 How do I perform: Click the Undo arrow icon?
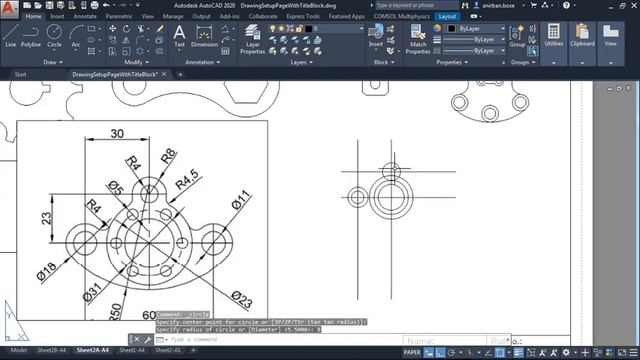pos(106,5)
